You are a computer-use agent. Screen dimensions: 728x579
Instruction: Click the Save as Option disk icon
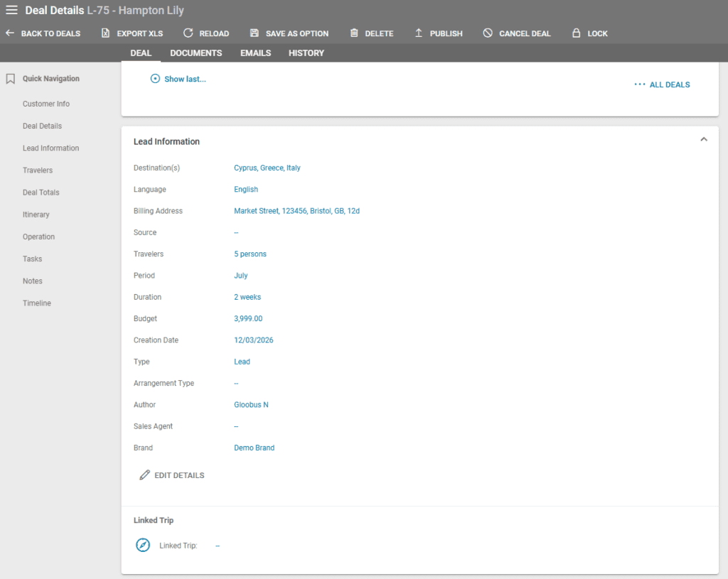[x=255, y=33]
